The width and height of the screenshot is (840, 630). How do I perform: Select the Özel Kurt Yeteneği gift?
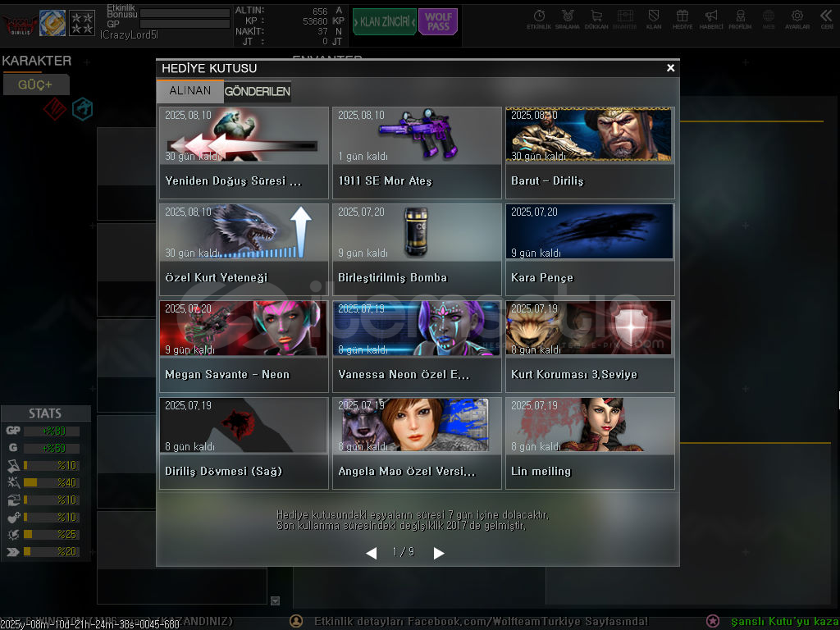(x=244, y=249)
